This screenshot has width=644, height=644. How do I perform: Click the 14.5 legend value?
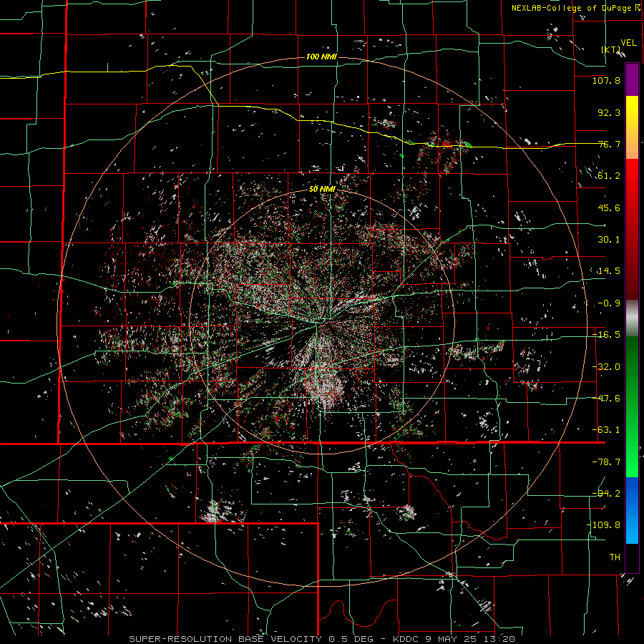pos(609,271)
